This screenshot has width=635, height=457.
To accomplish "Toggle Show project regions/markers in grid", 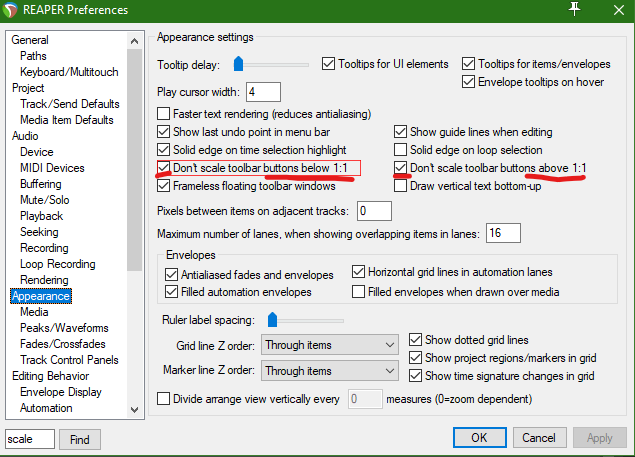I will [415, 358].
